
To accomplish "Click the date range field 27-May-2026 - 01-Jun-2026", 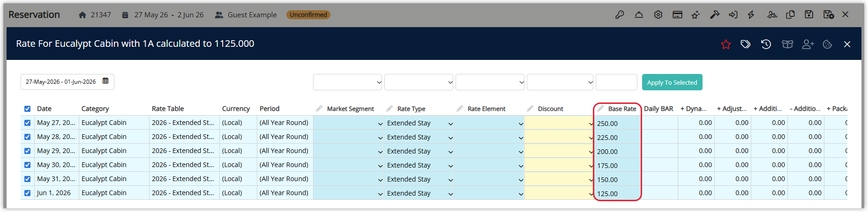I will tap(67, 81).
